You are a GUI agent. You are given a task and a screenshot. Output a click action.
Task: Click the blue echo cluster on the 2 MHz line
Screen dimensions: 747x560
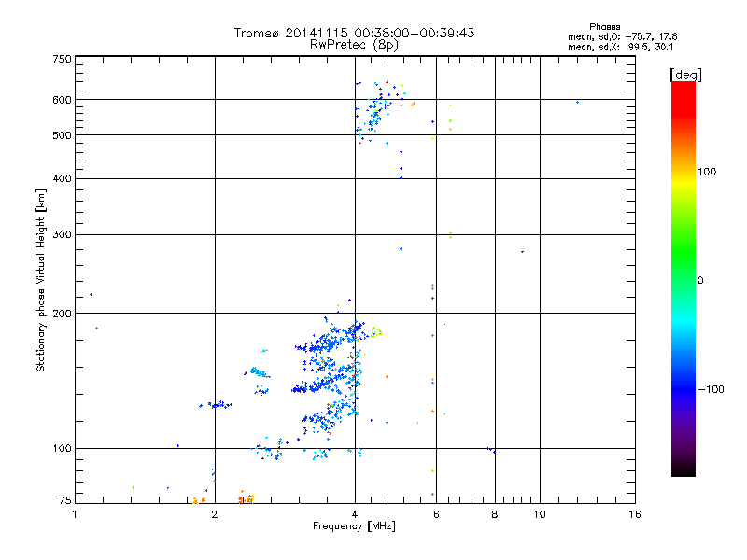[x=216, y=405]
